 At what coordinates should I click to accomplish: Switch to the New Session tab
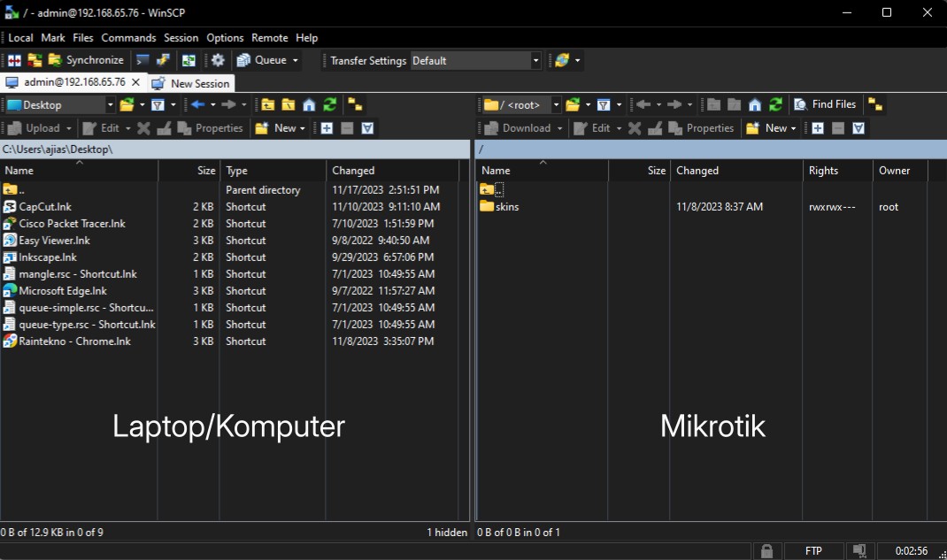191,83
